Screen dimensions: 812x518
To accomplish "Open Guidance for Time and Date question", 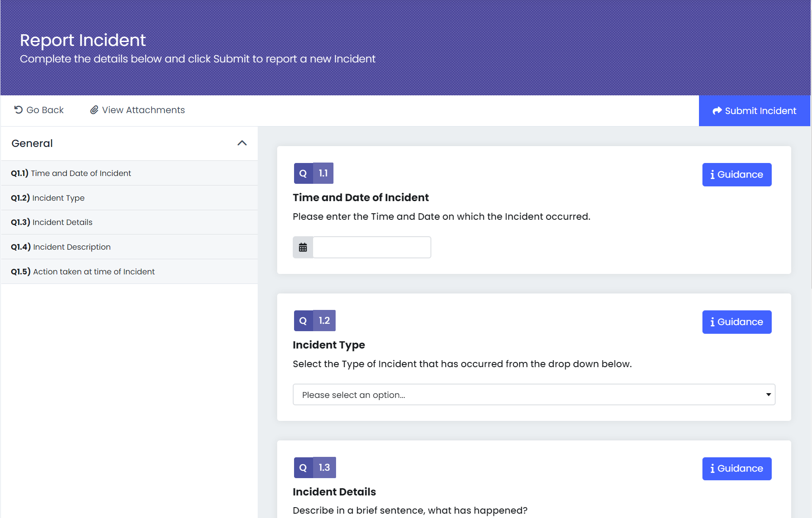I will point(737,175).
